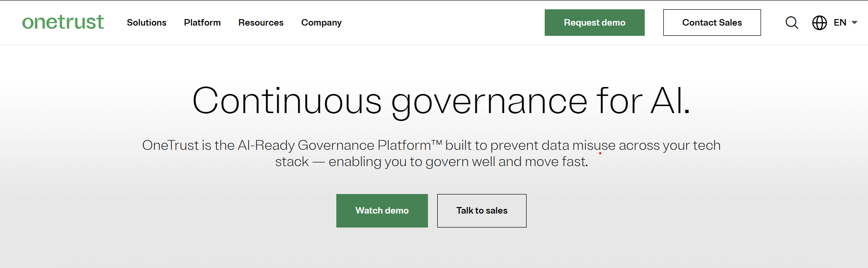Choose the Talk to sales button
The image size is (868, 268).
coord(482,211)
